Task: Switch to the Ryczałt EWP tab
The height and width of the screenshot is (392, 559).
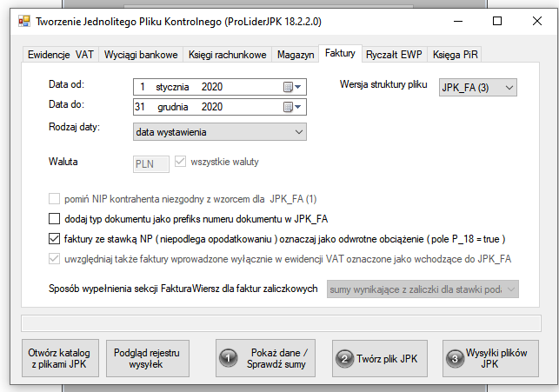Action: (x=394, y=55)
